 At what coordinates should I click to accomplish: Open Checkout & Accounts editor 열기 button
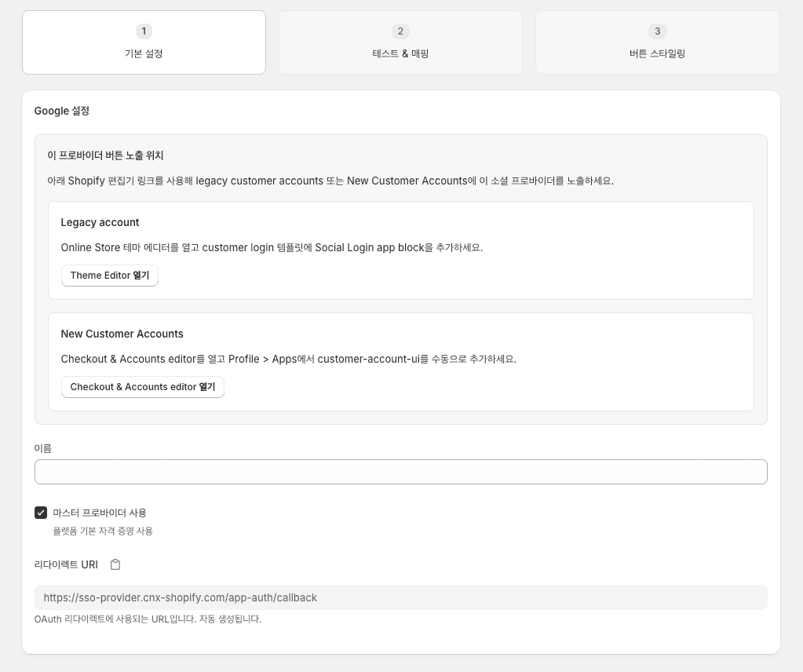pyautogui.click(x=143, y=387)
